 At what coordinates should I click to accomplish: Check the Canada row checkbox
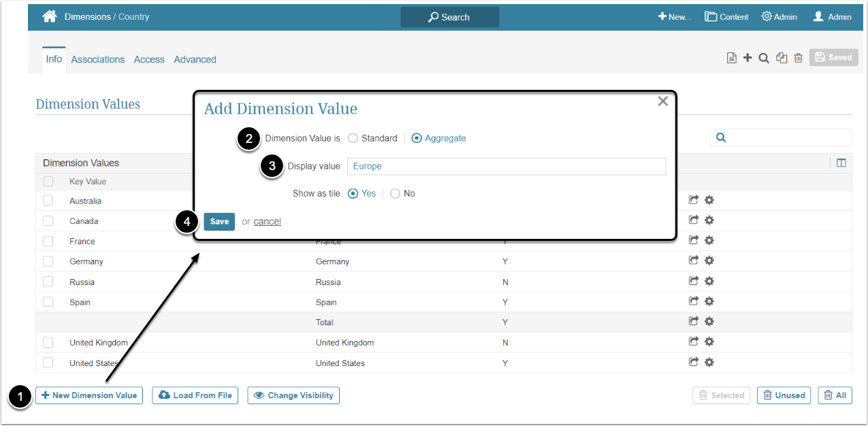pos(48,221)
